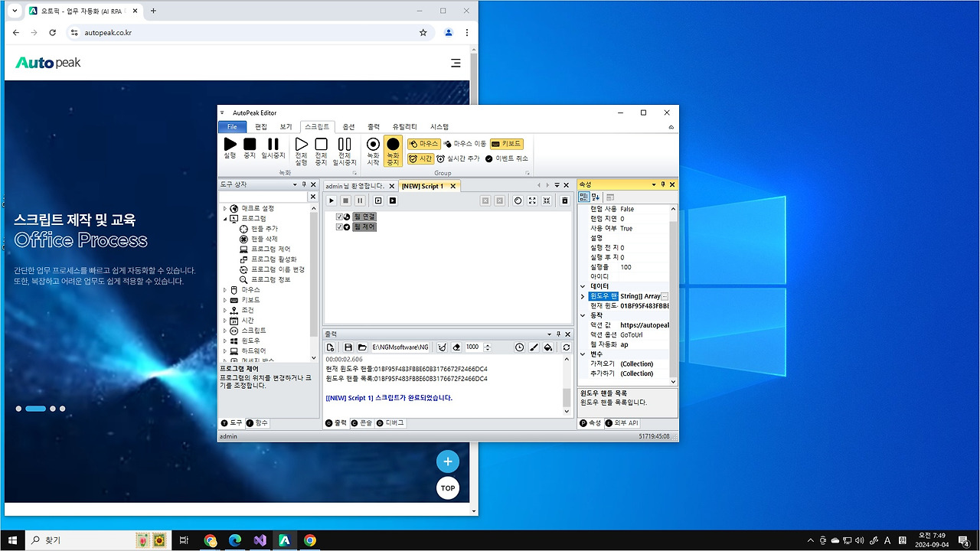
Task: Select the 웹 제어 script step
Action: (x=364, y=227)
